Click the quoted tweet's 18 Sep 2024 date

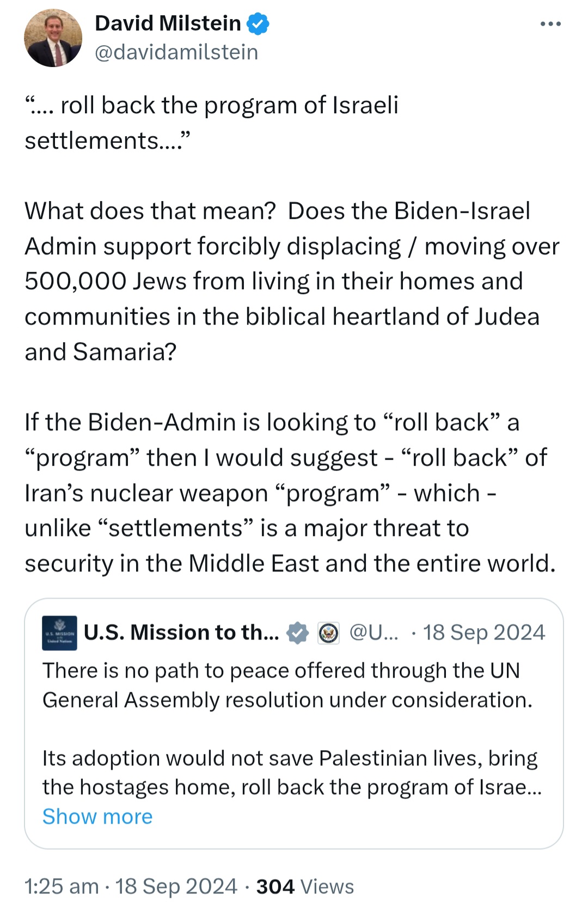tap(484, 632)
